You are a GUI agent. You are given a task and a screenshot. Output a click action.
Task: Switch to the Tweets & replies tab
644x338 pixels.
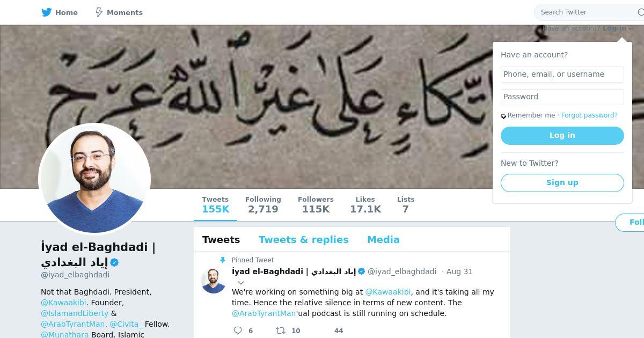tap(304, 240)
